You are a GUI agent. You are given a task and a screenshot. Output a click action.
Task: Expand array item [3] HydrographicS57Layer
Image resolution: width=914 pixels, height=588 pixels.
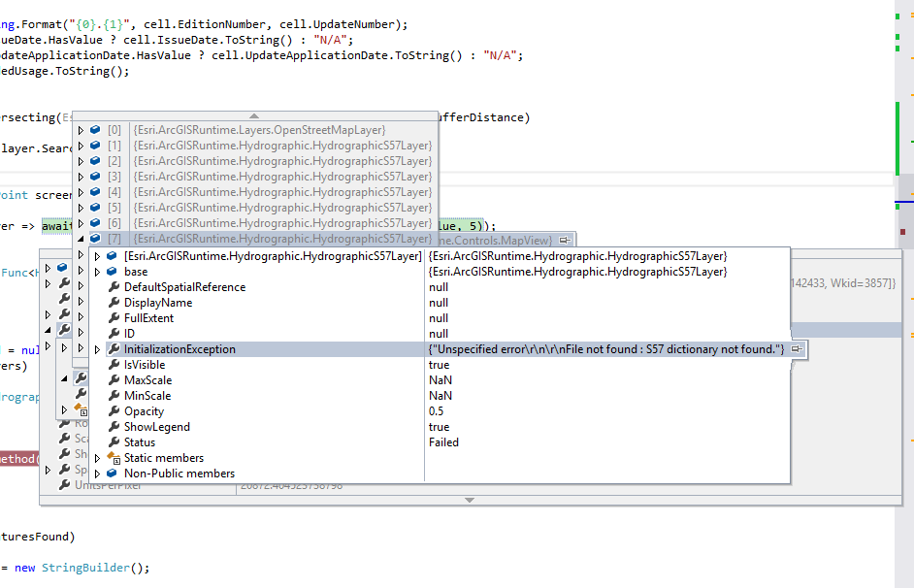pos(82,177)
